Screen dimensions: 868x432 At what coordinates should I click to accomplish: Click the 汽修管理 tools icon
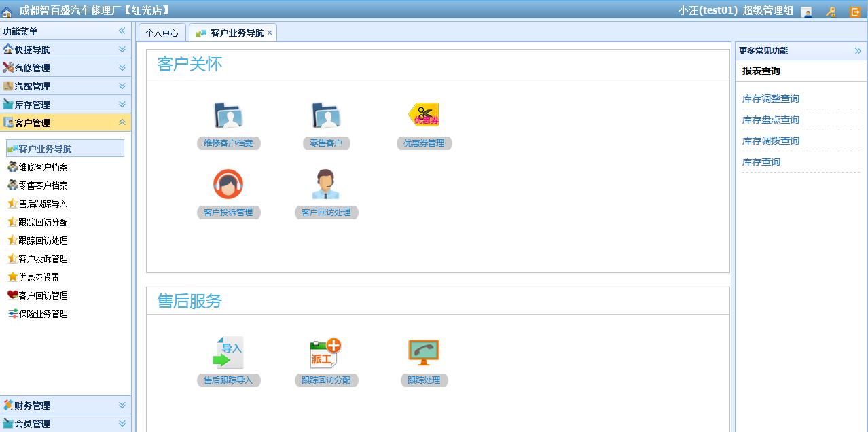tap(8, 67)
